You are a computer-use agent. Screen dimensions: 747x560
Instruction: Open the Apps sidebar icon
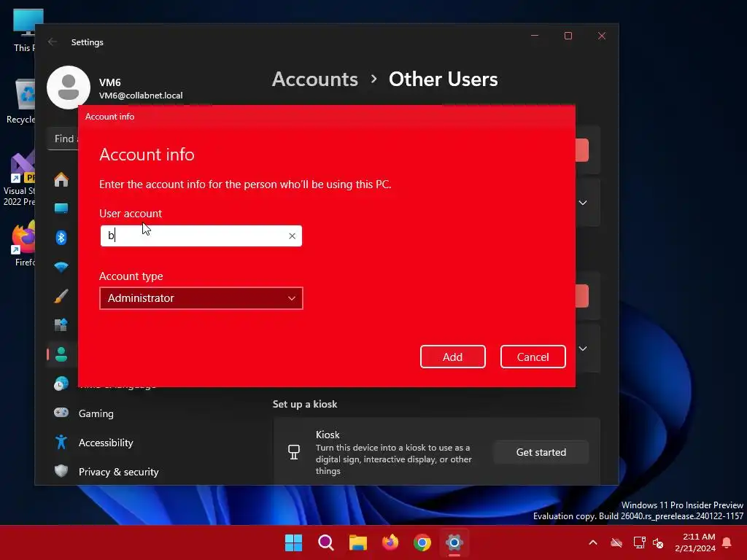point(61,324)
